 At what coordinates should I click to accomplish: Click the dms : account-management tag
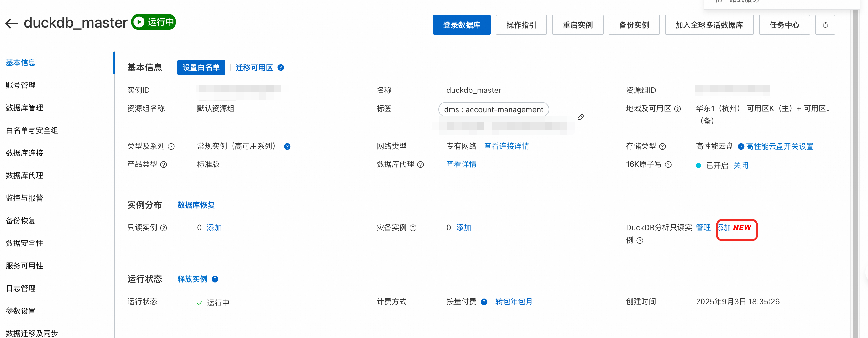[493, 109]
